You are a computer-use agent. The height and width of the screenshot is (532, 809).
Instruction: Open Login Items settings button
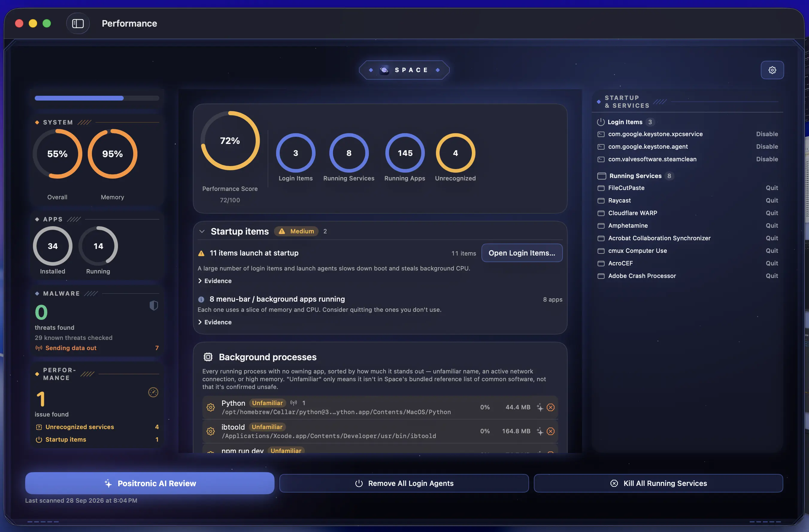tap(522, 253)
